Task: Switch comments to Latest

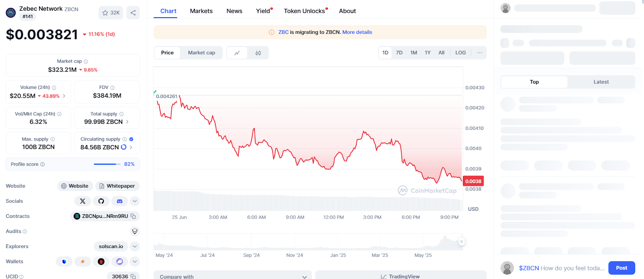Action: tap(601, 82)
